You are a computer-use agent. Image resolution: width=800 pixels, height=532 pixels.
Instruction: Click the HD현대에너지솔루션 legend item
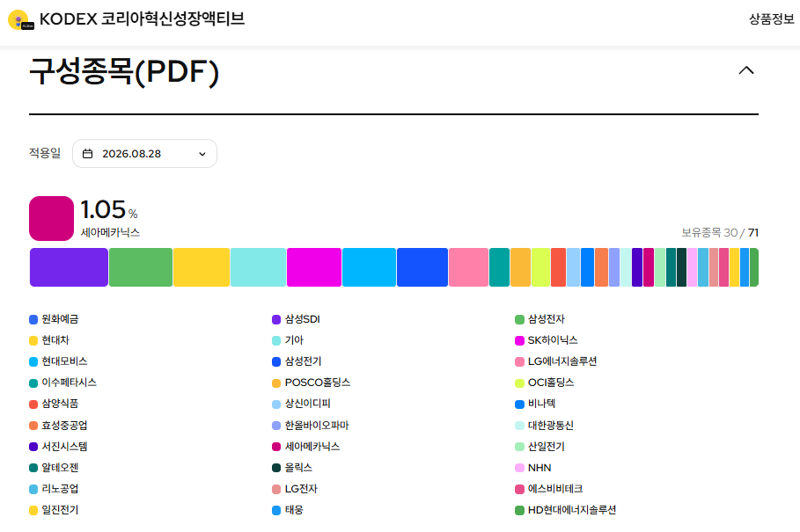[566, 510]
